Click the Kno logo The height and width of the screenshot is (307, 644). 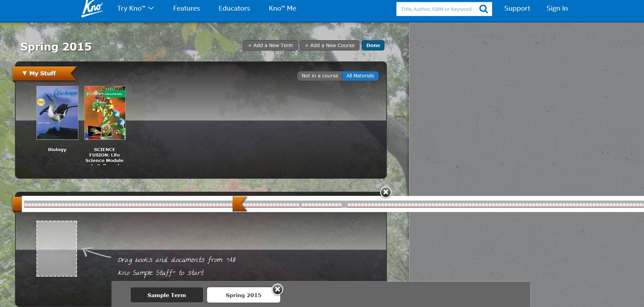pyautogui.click(x=92, y=9)
